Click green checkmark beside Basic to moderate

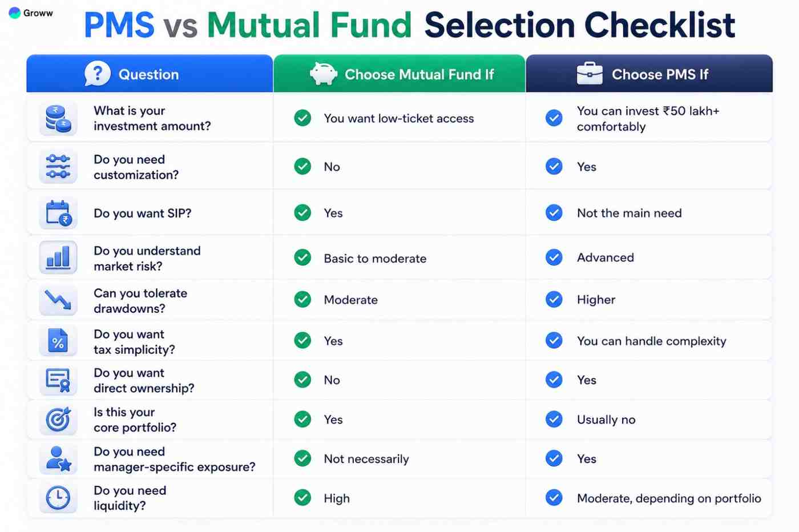click(x=302, y=257)
